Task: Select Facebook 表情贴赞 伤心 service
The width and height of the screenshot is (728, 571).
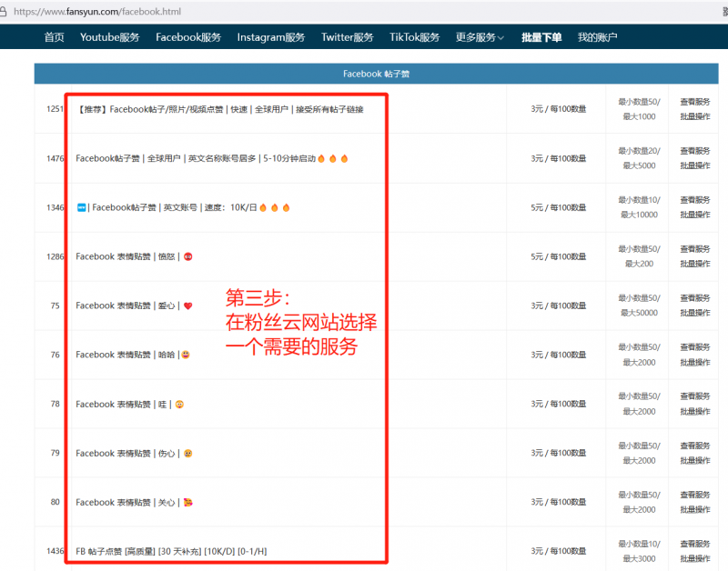Action: pos(134,453)
